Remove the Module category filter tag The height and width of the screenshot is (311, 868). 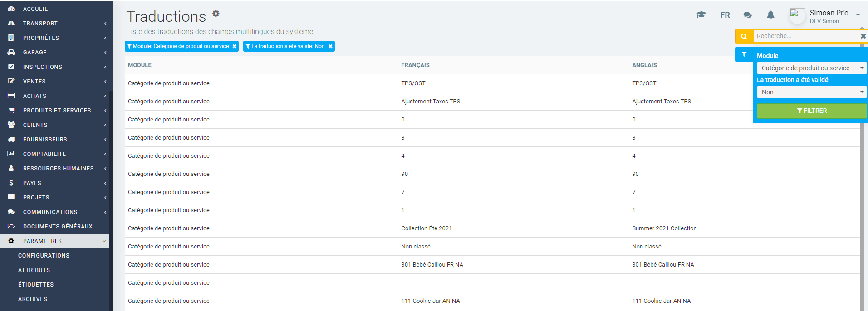[x=235, y=46]
